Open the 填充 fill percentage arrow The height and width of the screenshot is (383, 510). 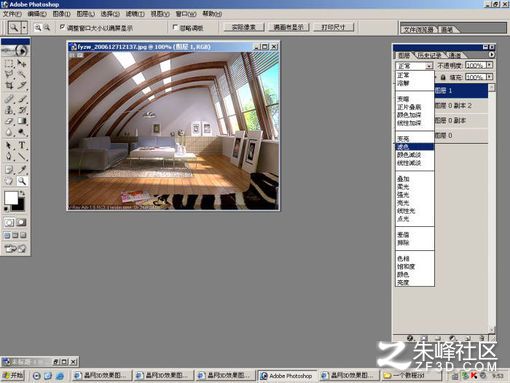(x=489, y=77)
